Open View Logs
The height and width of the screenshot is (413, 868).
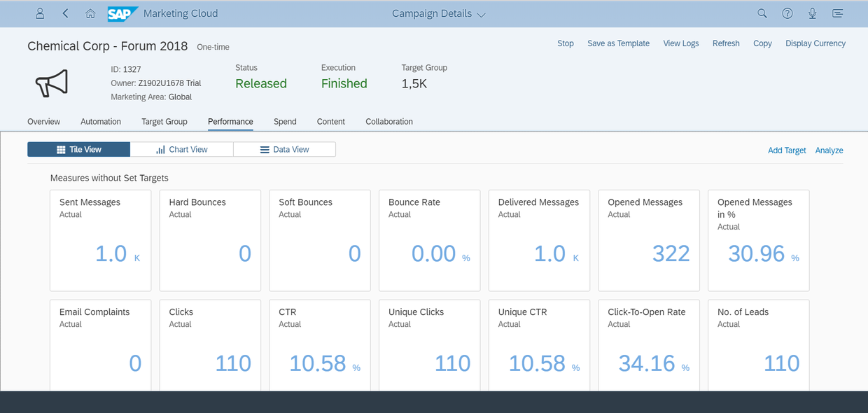point(681,43)
